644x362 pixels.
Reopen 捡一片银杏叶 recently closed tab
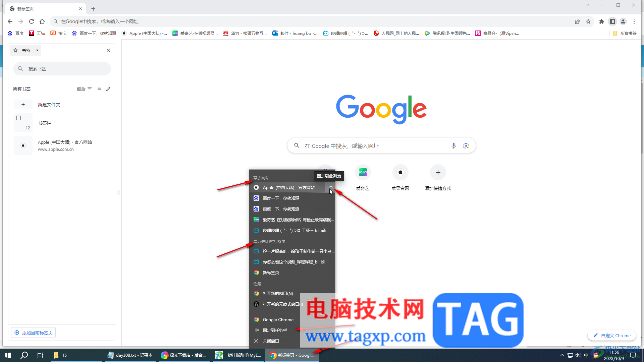point(292,251)
